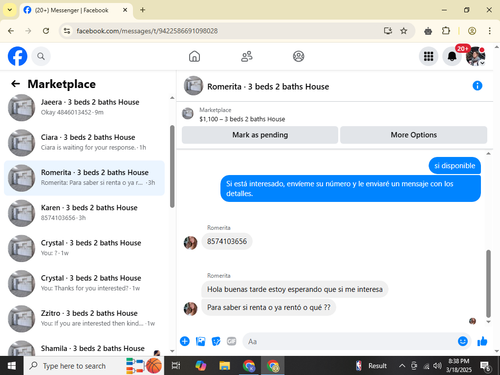Open the Windows Start menu
The height and width of the screenshot is (375, 500).
(12, 366)
